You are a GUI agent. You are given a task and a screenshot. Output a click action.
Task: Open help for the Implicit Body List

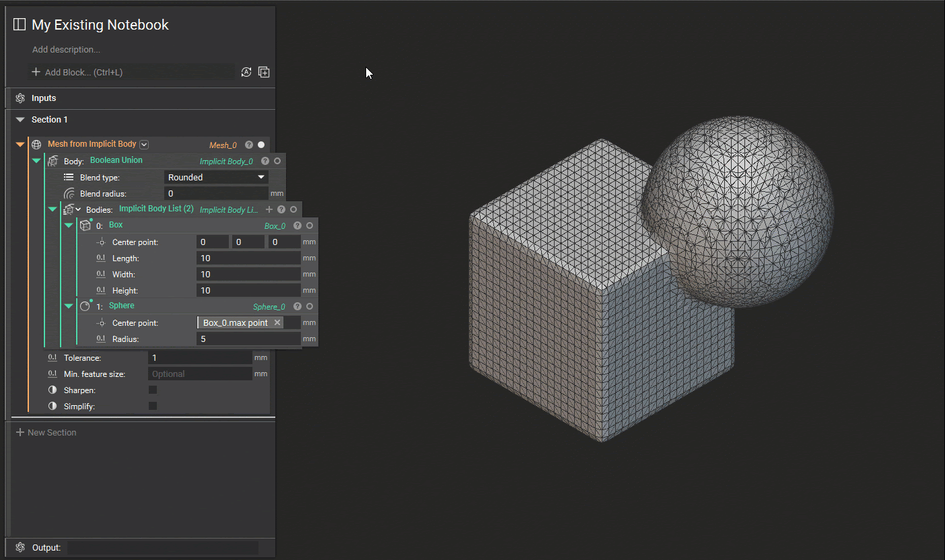(x=281, y=209)
